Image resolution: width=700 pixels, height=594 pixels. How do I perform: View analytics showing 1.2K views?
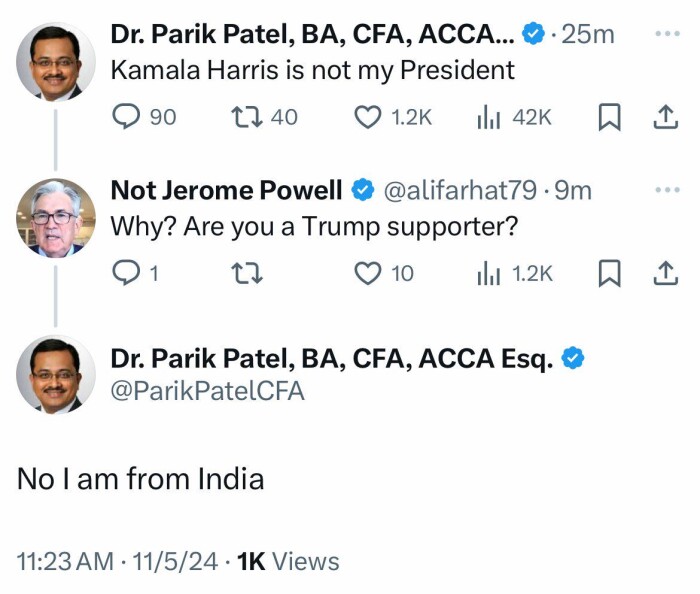coord(488,272)
